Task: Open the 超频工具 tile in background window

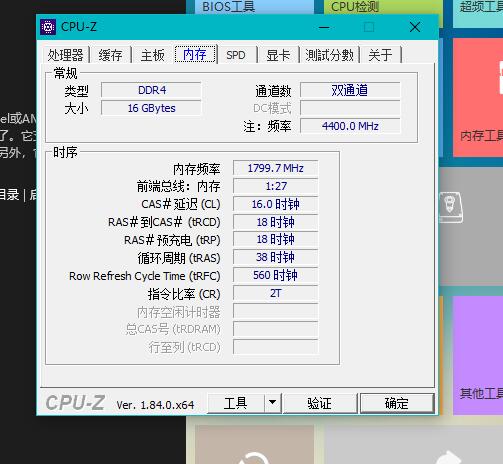Action: [478, 14]
